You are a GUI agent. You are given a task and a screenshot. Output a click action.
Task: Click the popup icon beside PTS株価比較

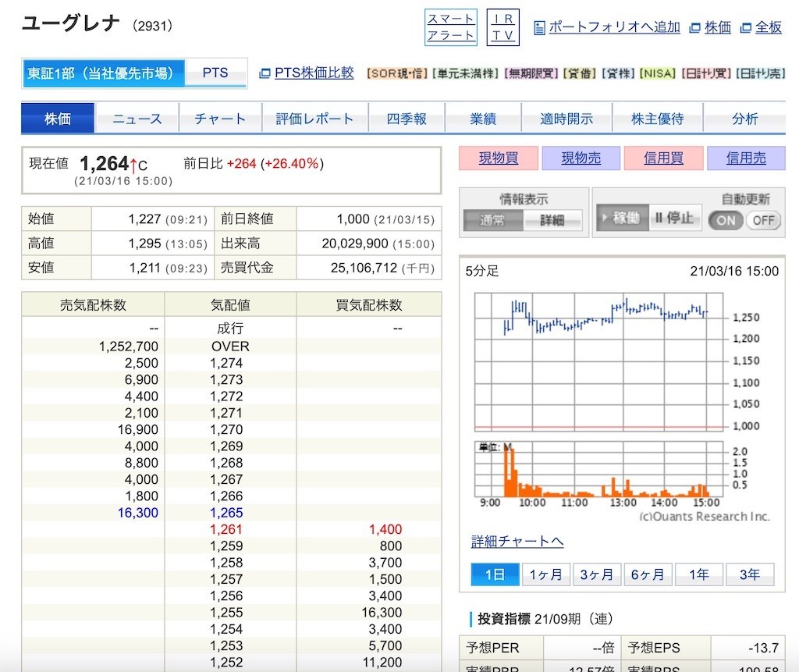[x=265, y=73]
